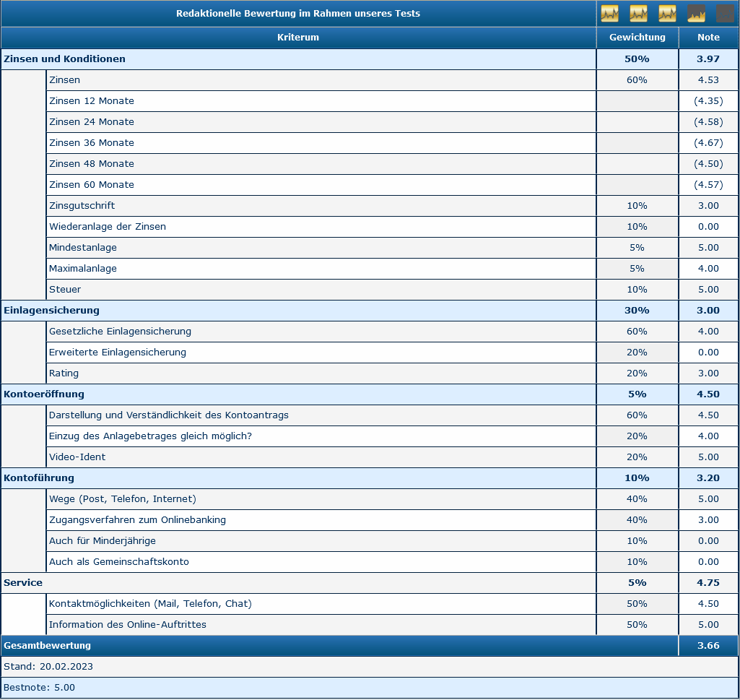The height and width of the screenshot is (700, 740).
Task: Select the 'Video-Ident' row label
Action: coord(77,457)
